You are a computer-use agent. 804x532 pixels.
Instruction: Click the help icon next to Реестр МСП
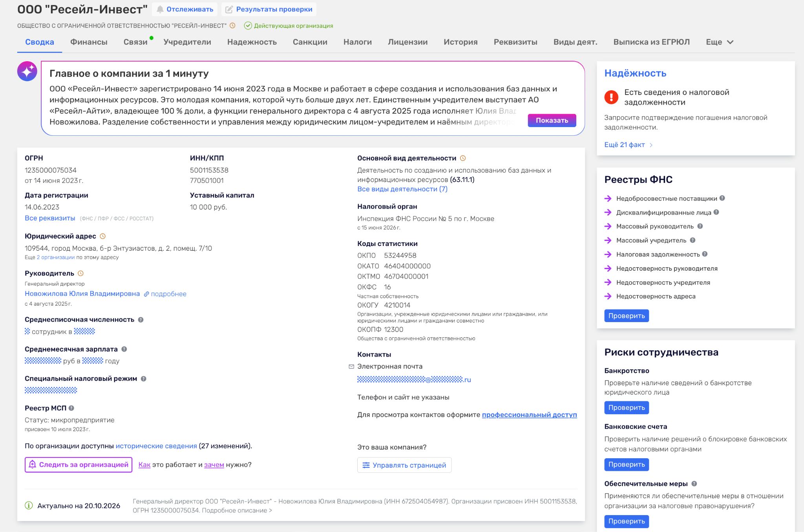click(x=71, y=408)
